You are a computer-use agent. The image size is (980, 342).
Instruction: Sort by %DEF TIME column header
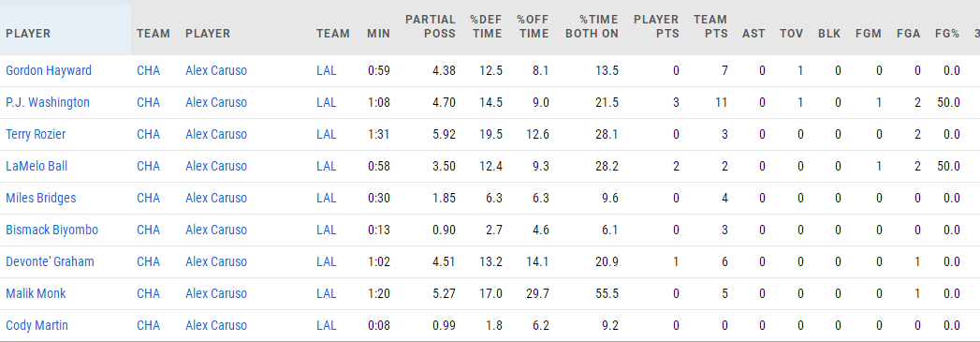pos(486,27)
